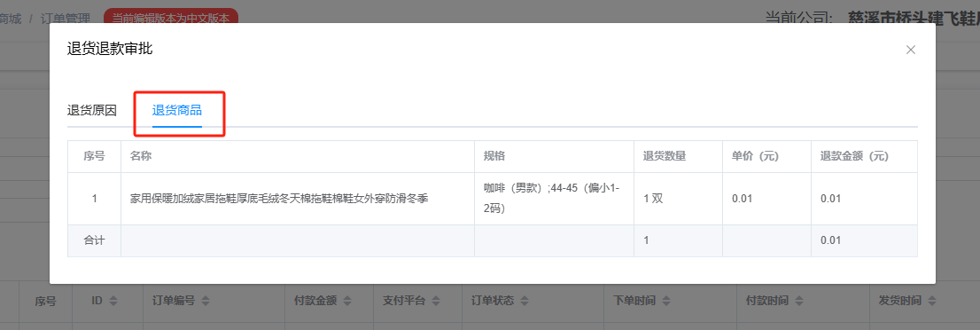
Task: Click the 退货数量 column header
Action: (665, 156)
